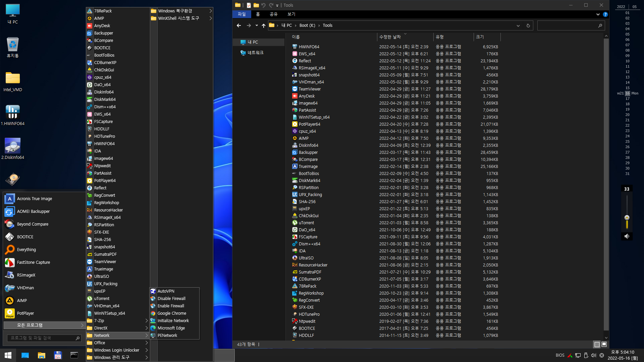Viewport: 644px width, 362px height.
Task: Switch to large icons view layout
Action: (x=604, y=344)
